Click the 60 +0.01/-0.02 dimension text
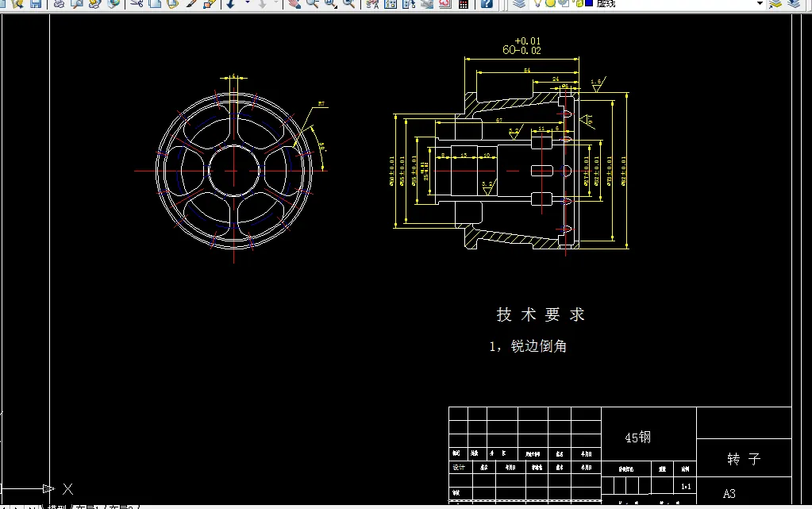The width and height of the screenshot is (812, 509). coord(521,45)
